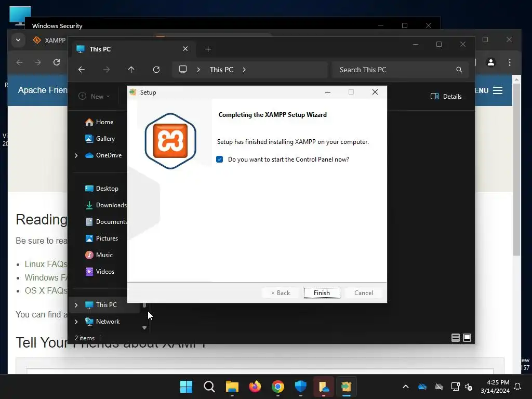The image size is (532, 399).
Task: Open File Explorer from the taskbar
Action: click(232, 387)
